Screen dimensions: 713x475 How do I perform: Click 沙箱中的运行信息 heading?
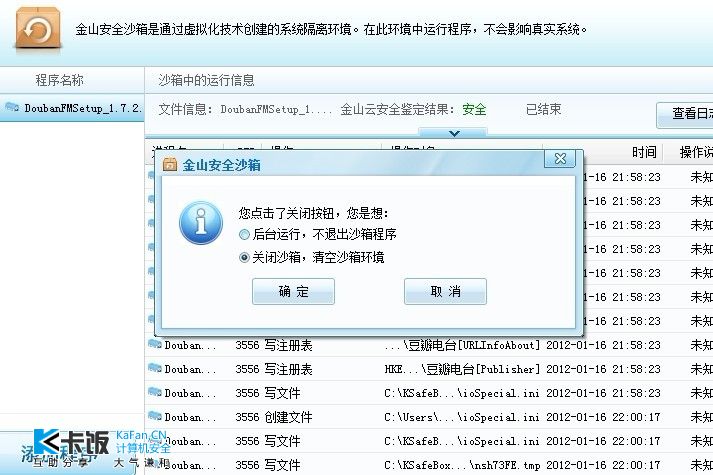(x=206, y=80)
